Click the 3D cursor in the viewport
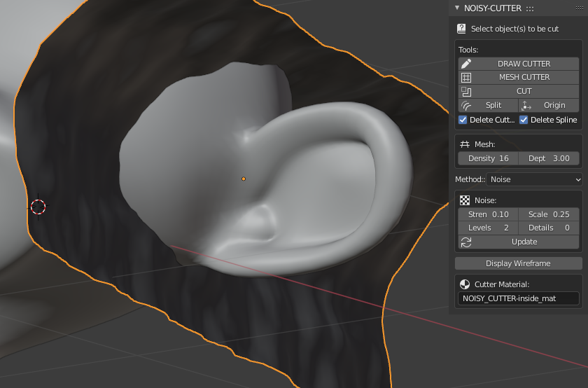The width and height of the screenshot is (588, 388). click(x=38, y=207)
